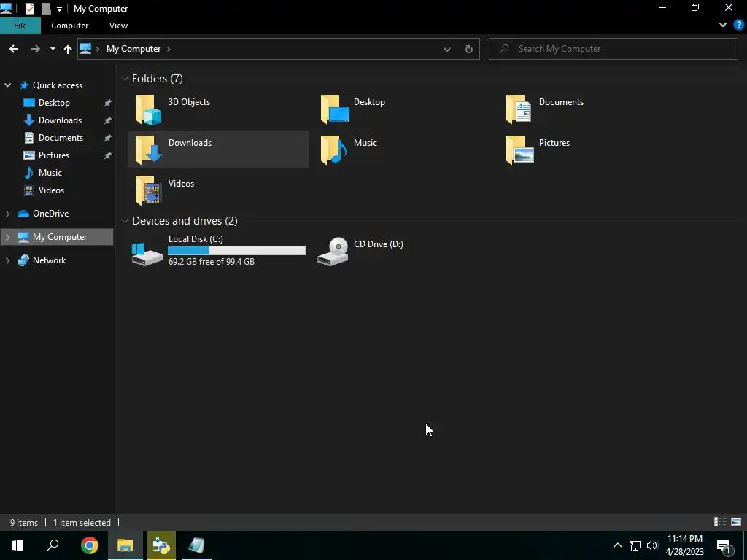Select Music in Quick access
This screenshot has height=560, width=747.
pos(50,173)
